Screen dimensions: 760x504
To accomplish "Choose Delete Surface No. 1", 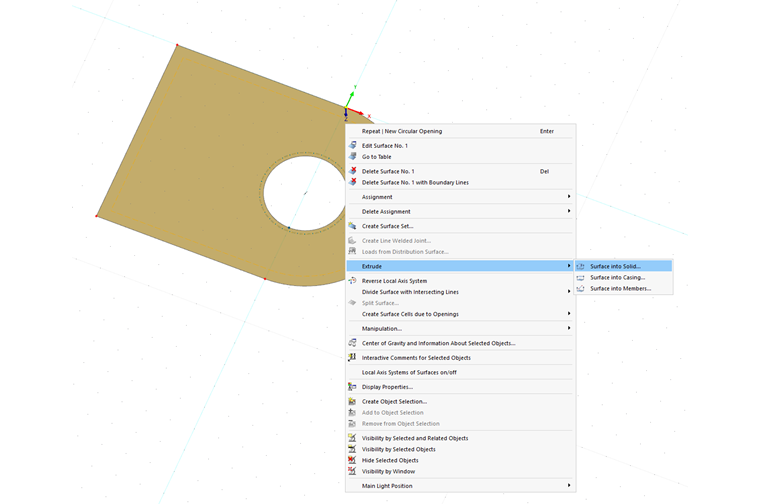I will click(x=460, y=171).
